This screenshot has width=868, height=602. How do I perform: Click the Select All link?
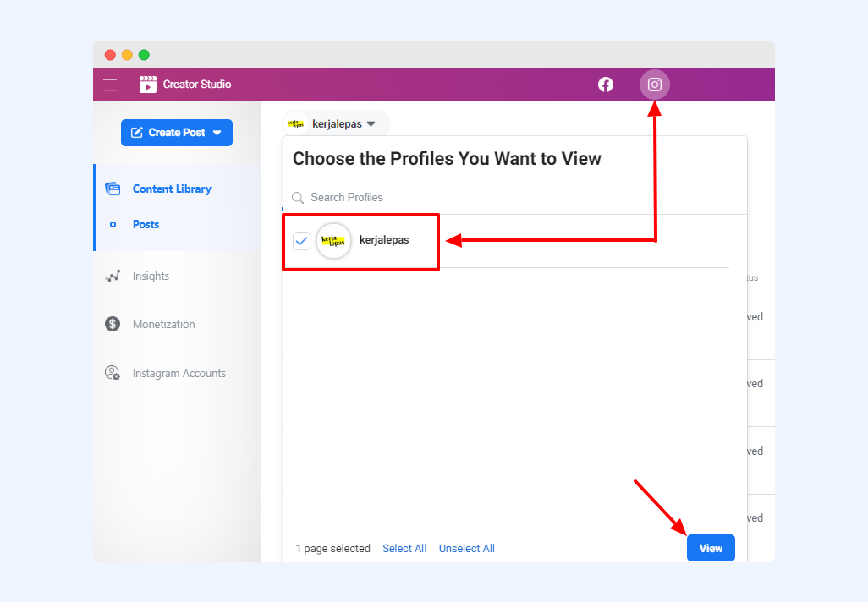(x=404, y=549)
